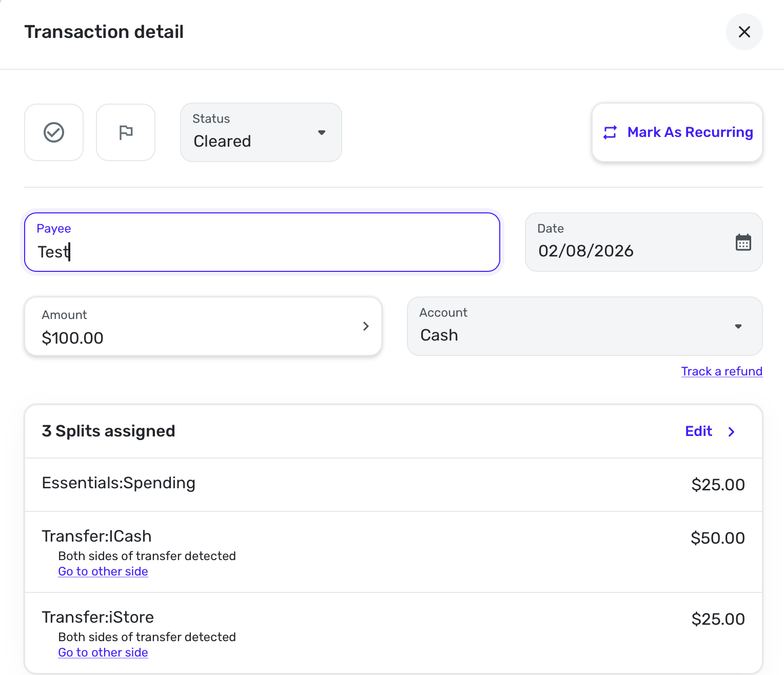
Task: Expand the Amount chevron arrow
Action: pyautogui.click(x=366, y=326)
